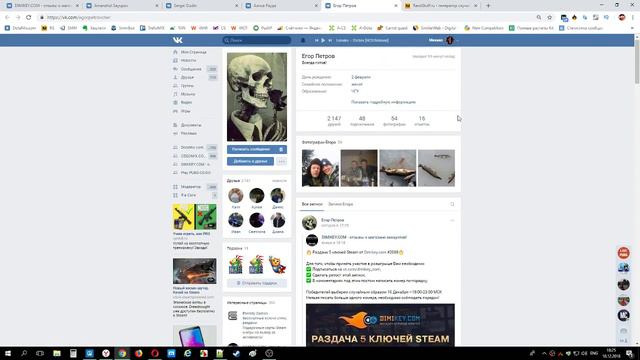
Task: Open new browser tab with plus button
Action: coord(488,6)
